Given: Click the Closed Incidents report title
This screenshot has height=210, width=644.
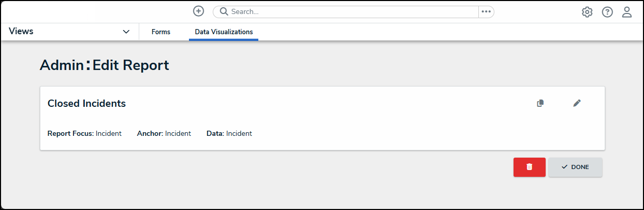Looking at the screenshot, I should point(86,104).
